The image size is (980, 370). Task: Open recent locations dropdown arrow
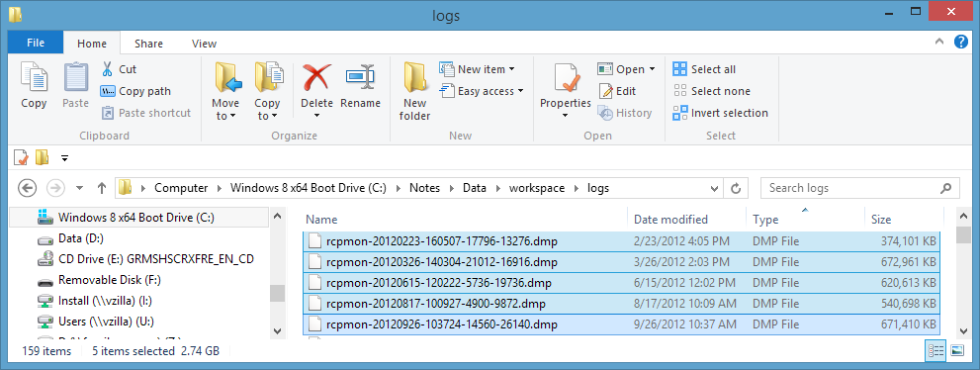tap(79, 188)
